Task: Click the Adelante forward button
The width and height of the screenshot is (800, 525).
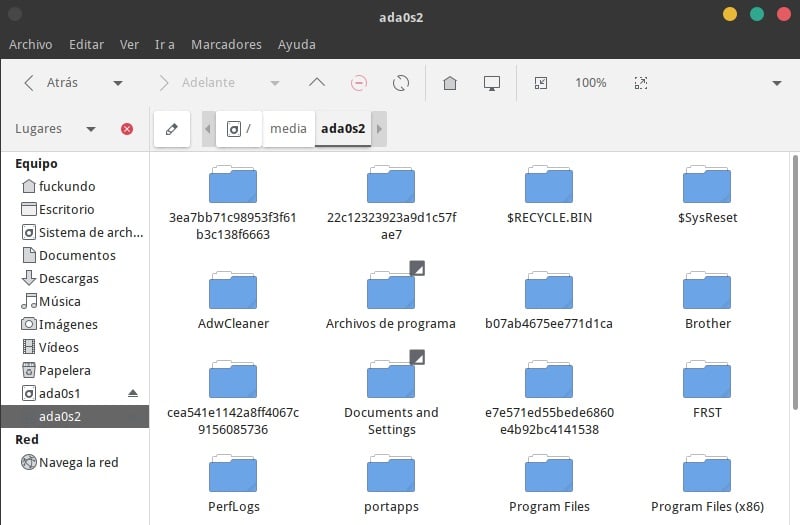Action: click(x=196, y=83)
